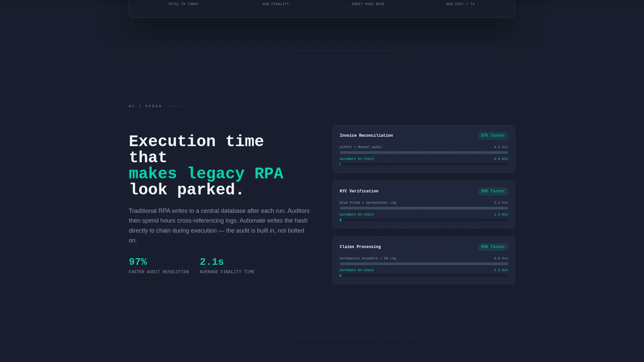Image resolution: width=644 pixels, height=362 pixels.
Task: Click the AVERAGE FINALITY TIME caption
Action: 227,272
